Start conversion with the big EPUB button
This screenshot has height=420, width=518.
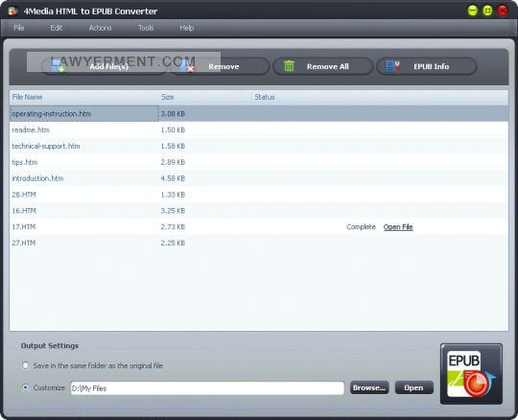click(471, 374)
